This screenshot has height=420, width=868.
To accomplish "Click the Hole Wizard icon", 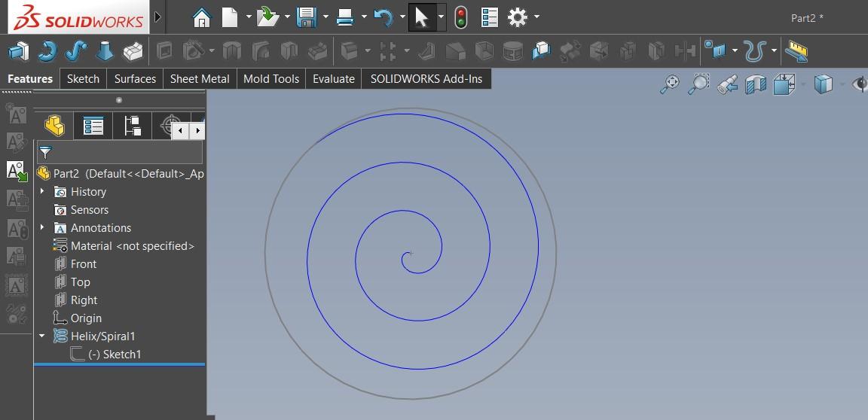I will point(194,51).
